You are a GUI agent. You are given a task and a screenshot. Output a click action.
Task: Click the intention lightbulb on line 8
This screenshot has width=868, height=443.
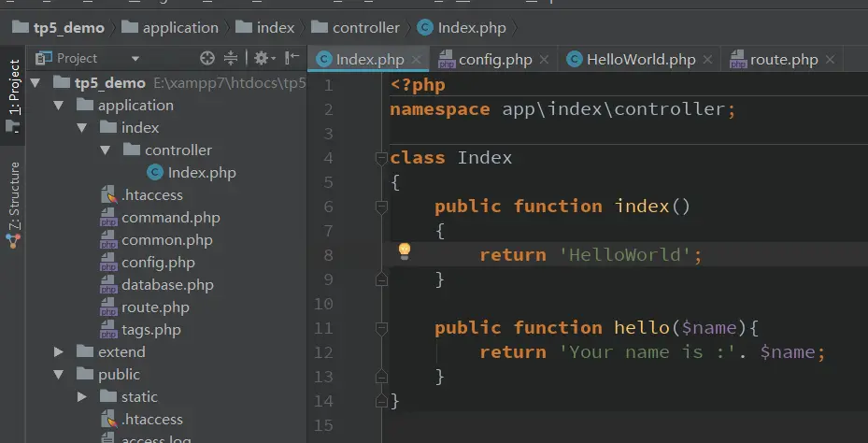pos(405,251)
